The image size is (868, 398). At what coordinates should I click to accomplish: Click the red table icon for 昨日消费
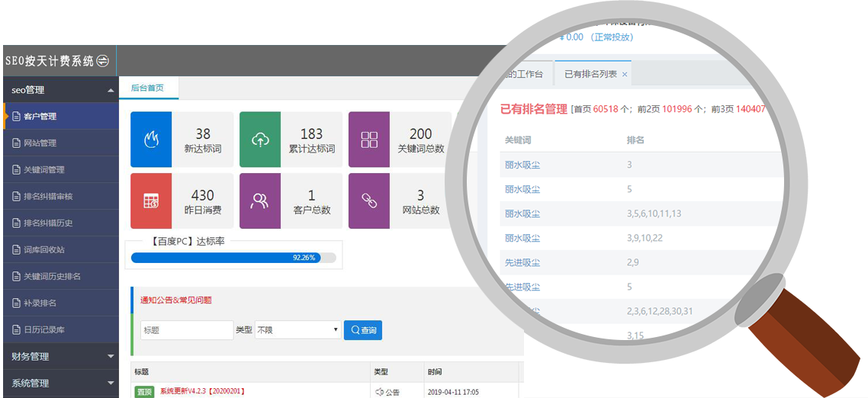tap(151, 201)
